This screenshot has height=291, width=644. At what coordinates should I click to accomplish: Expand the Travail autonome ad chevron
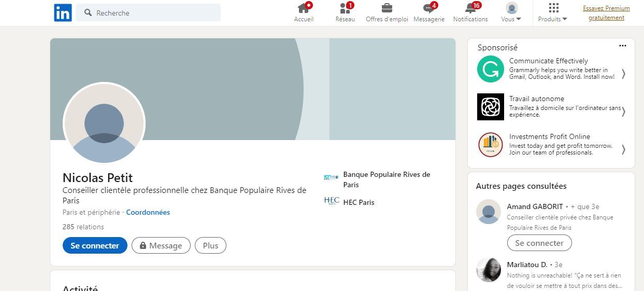[x=623, y=112]
